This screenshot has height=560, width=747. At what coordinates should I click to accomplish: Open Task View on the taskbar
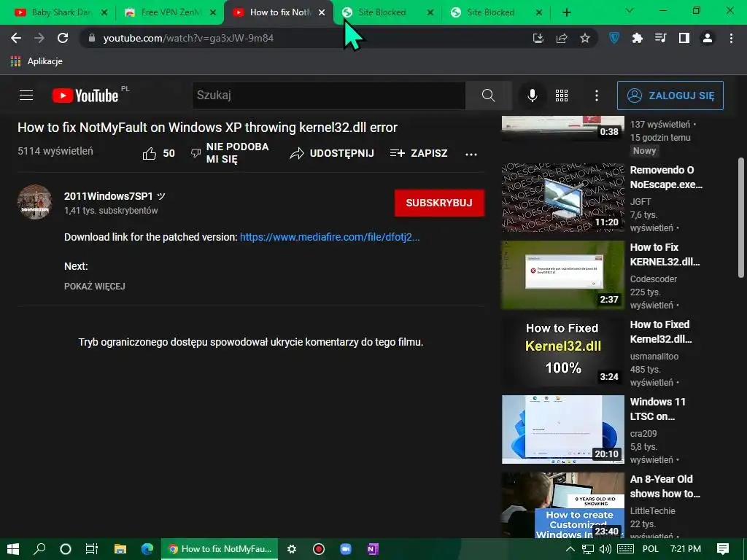(91, 549)
